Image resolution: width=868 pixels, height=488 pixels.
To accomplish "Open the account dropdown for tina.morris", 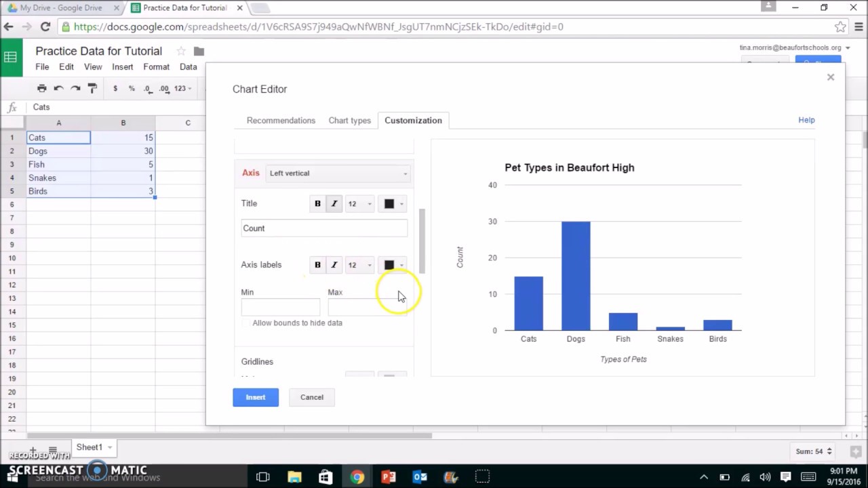I will (x=848, y=48).
